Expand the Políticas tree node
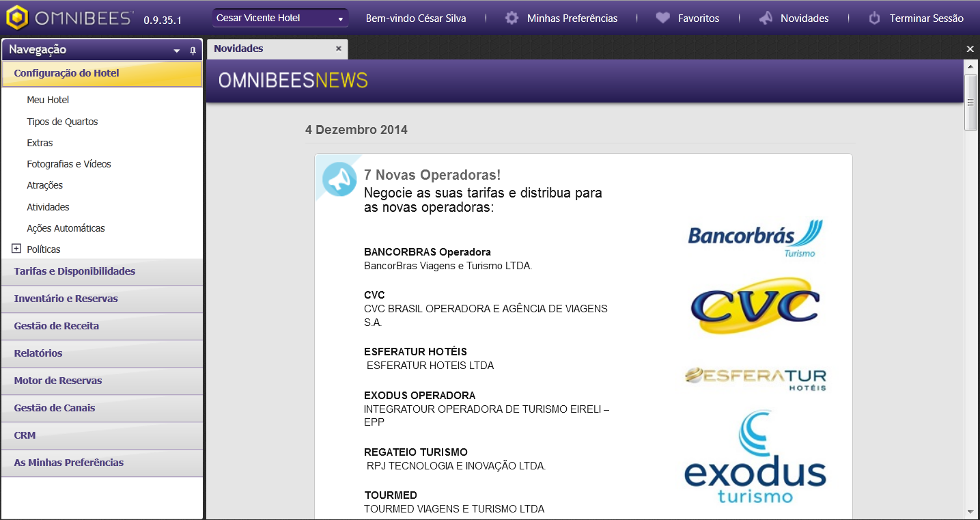This screenshot has height=520, width=980. (x=16, y=249)
